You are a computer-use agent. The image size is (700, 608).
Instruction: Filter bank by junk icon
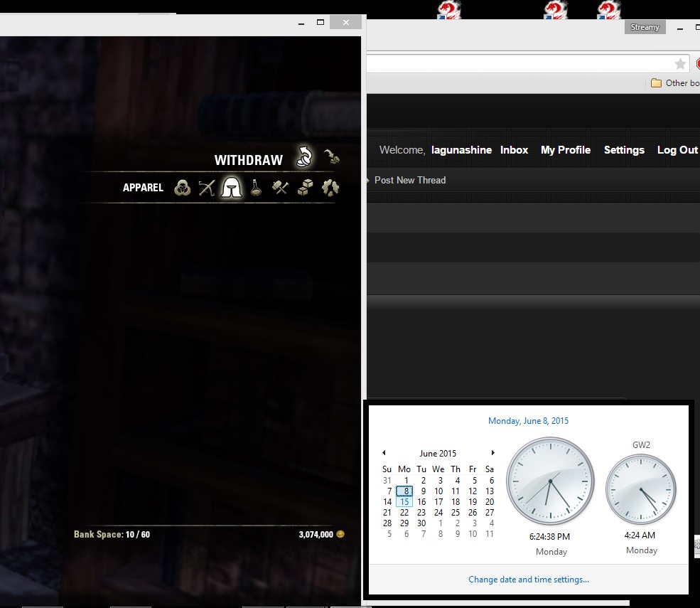click(330, 188)
